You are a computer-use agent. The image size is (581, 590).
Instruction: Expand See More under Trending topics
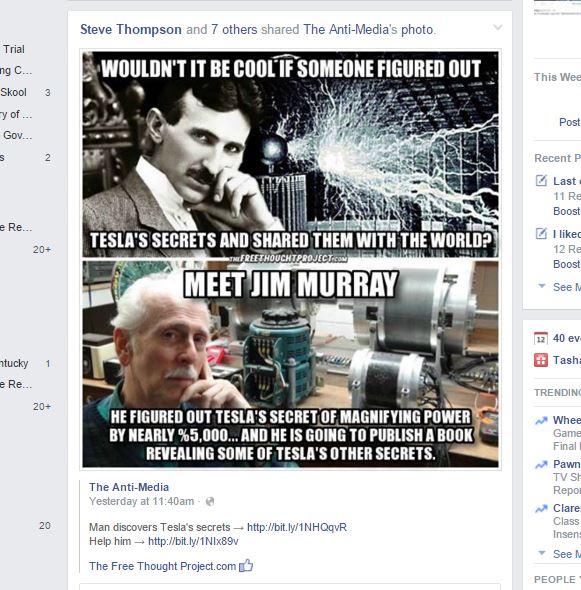point(559,554)
